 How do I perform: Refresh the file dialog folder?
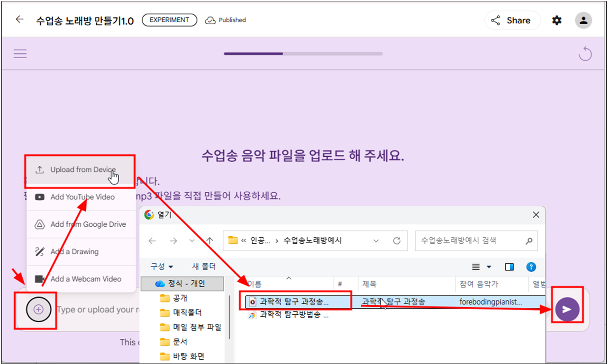tap(397, 240)
